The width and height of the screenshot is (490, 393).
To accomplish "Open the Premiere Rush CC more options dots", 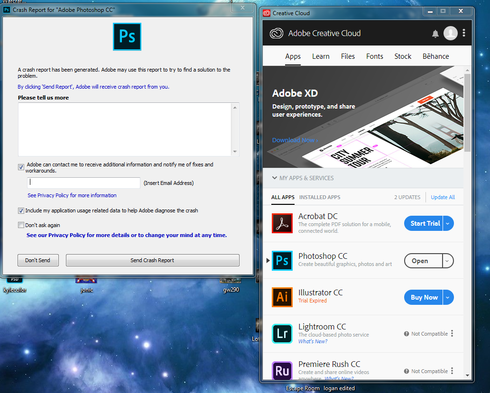I will (452, 371).
